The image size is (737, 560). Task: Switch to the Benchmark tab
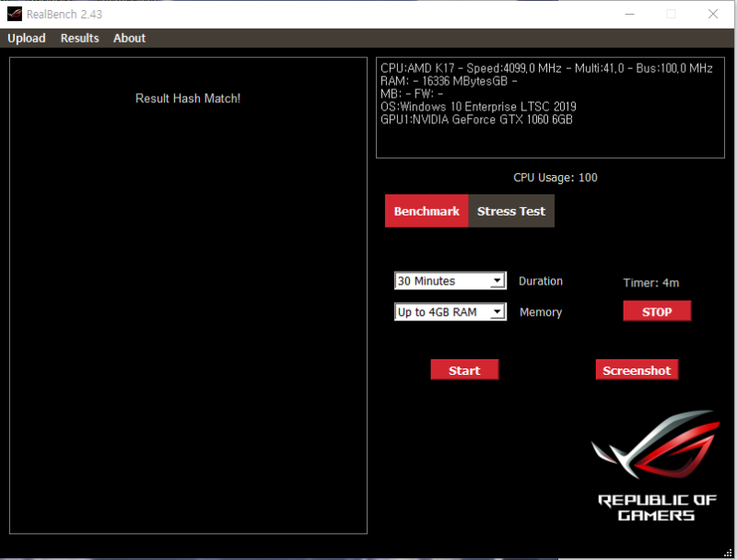427,211
